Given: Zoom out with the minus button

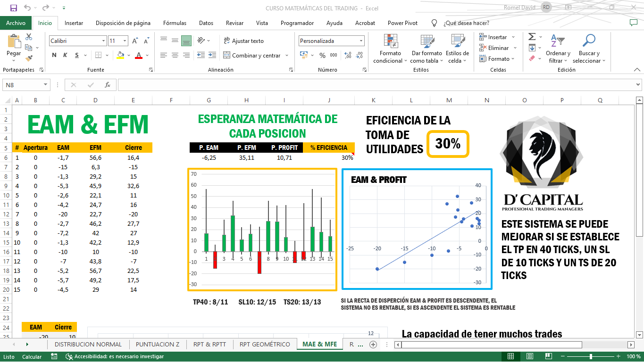Looking at the screenshot, I should point(563,357).
